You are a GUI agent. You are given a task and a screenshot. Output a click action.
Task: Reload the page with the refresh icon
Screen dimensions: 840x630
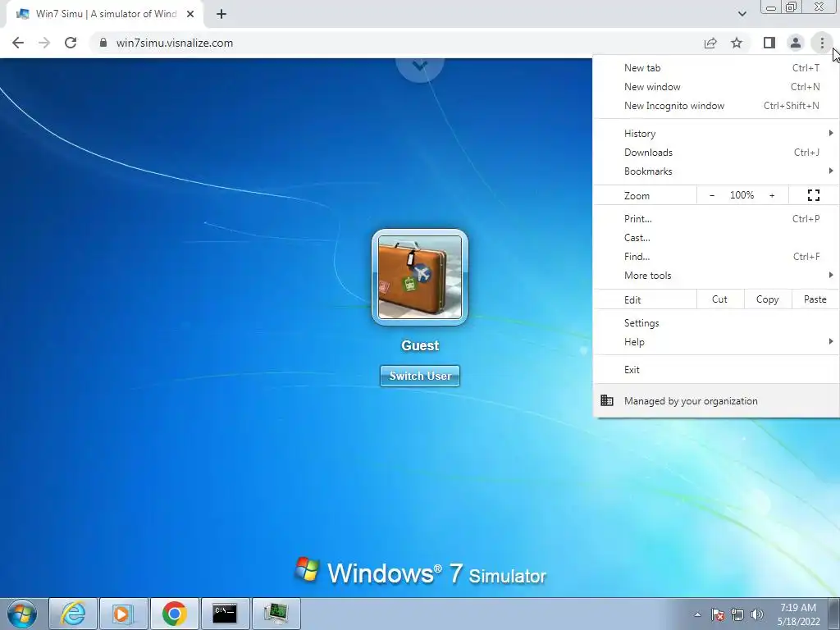pyautogui.click(x=71, y=43)
